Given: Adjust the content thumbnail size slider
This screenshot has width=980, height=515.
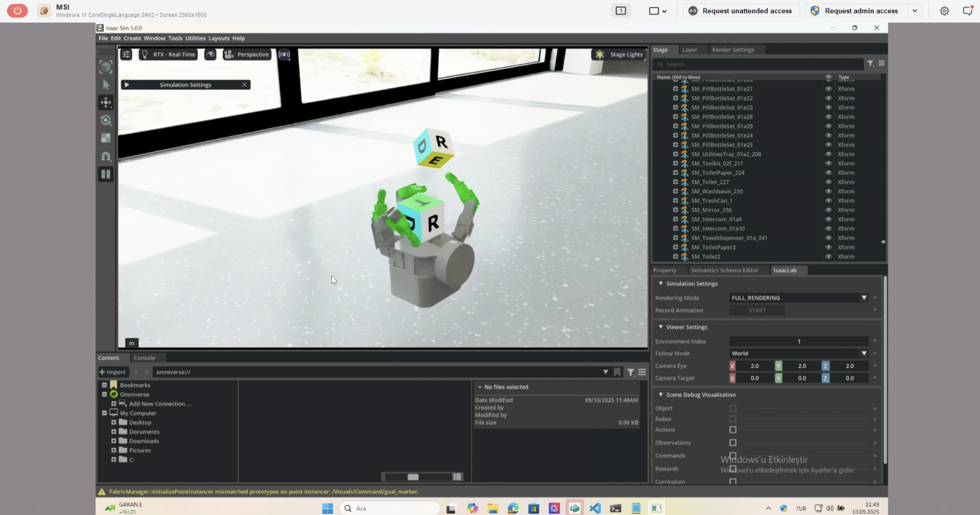Looking at the screenshot, I should pyautogui.click(x=413, y=477).
